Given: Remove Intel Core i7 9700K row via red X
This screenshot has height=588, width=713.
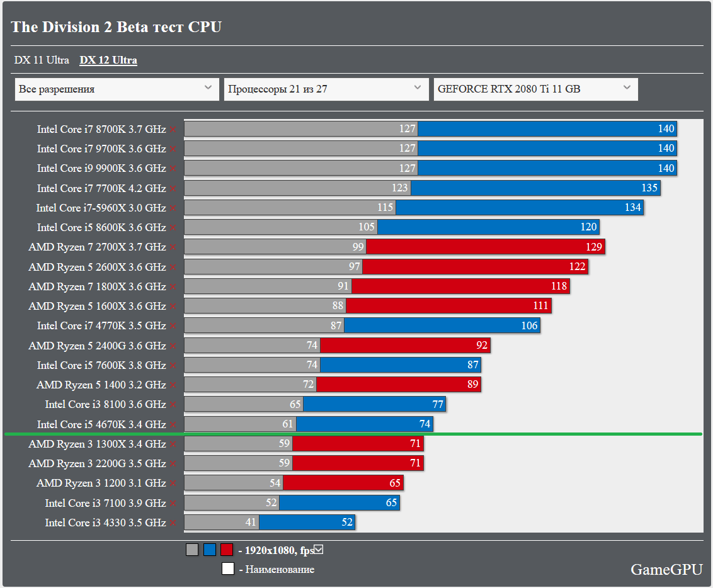Looking at the screenshot, I should 173,149.
